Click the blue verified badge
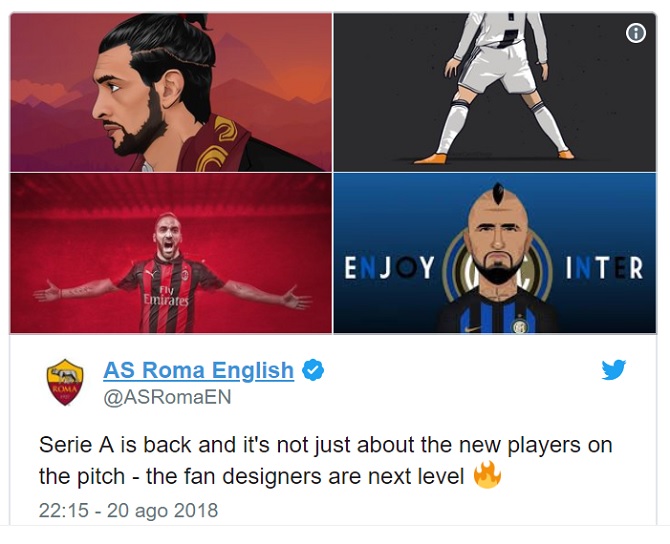670x544 pixels. click(x=313, y=370)
